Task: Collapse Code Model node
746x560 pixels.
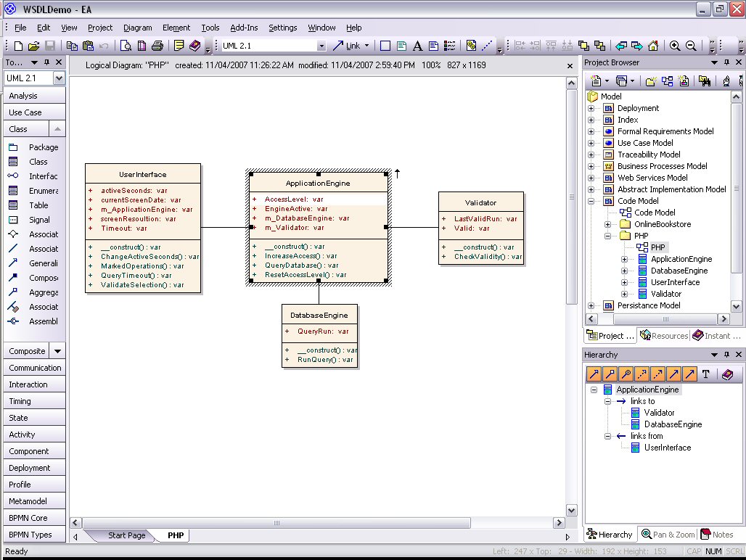Action: pyautogui.click(x=591, y=201)
